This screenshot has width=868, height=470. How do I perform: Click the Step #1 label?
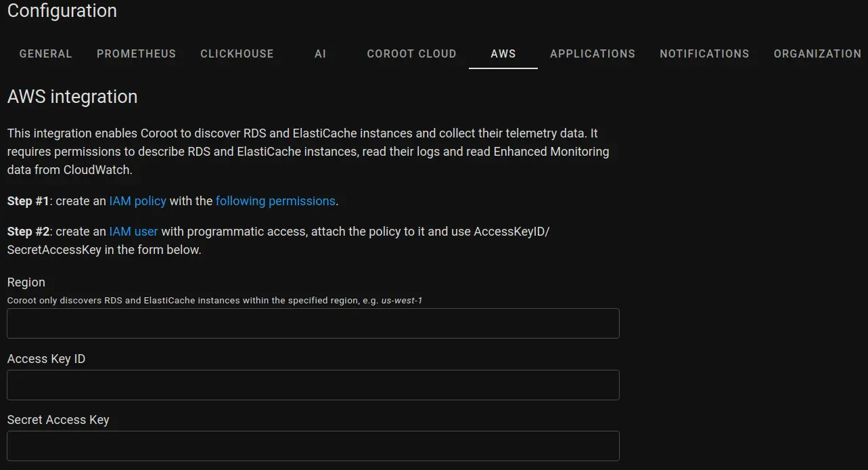28,201
